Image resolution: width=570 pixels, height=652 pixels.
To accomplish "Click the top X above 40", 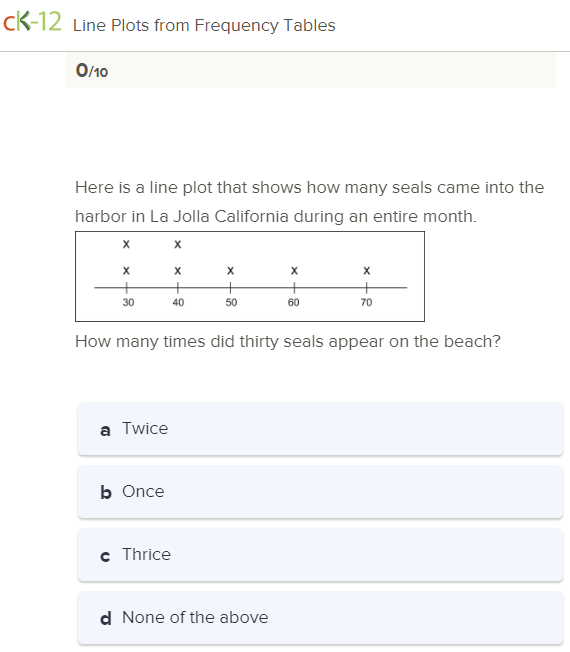I will 178,244.
